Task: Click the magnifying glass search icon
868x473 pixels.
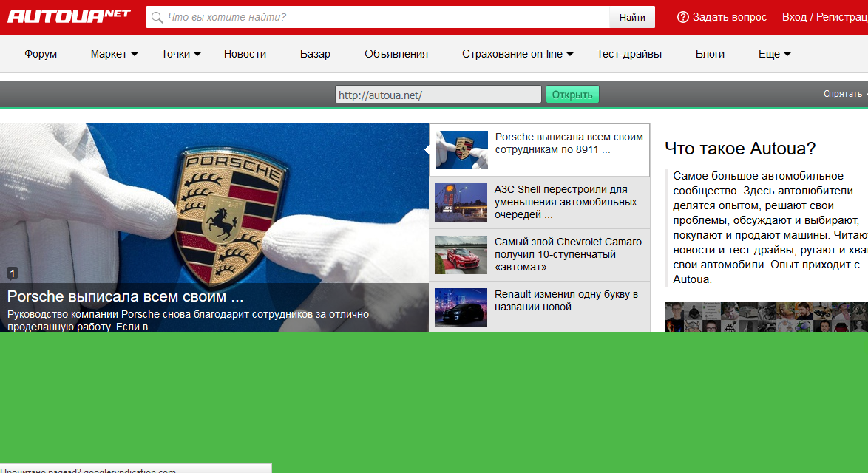Action: tap(157, 17)
